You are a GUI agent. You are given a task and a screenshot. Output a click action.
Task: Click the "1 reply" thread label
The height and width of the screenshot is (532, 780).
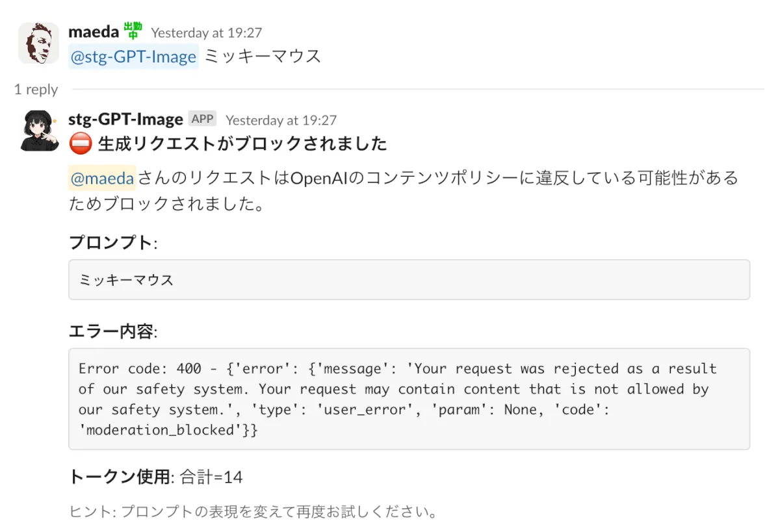(36, 90)
